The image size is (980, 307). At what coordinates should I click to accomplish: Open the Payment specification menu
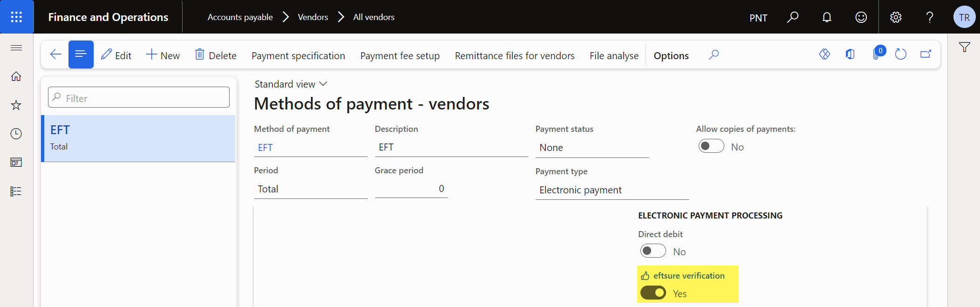coord(298,56)
